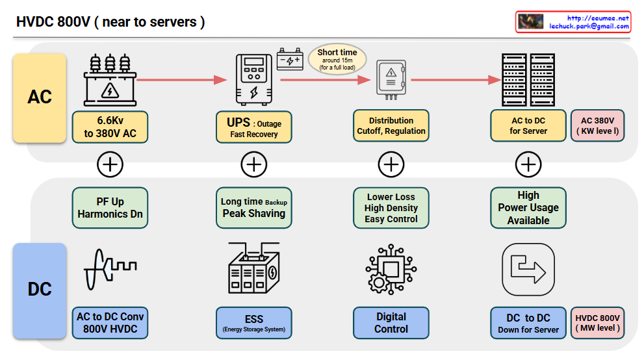Image resolution: width=644 pixels, height=358 pixels.
Task: Click the 'DC to DC Down for Server' box
Action: click(528, 323)
